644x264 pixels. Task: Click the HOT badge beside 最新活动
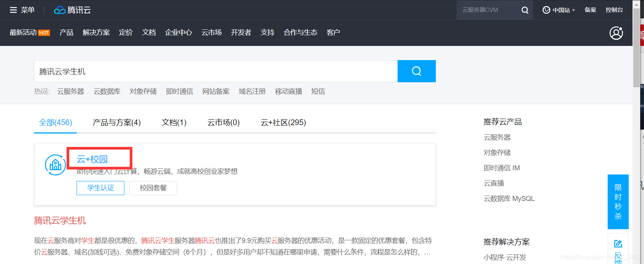[x=44, y=33]
